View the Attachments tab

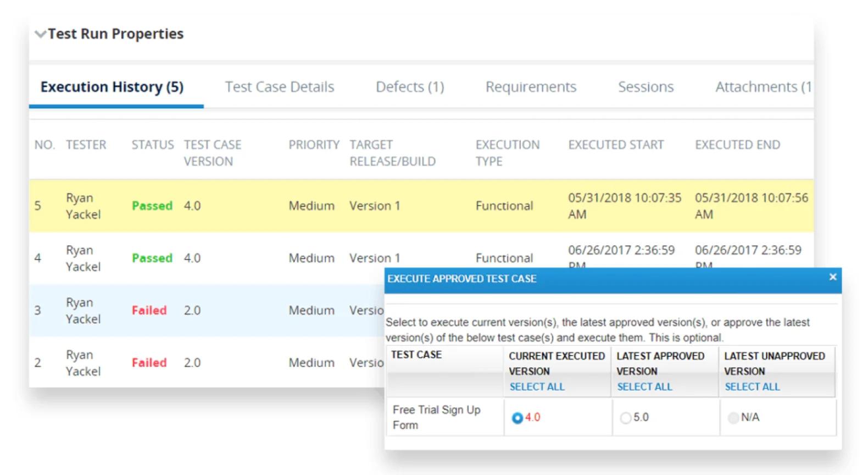pos(762,87)
